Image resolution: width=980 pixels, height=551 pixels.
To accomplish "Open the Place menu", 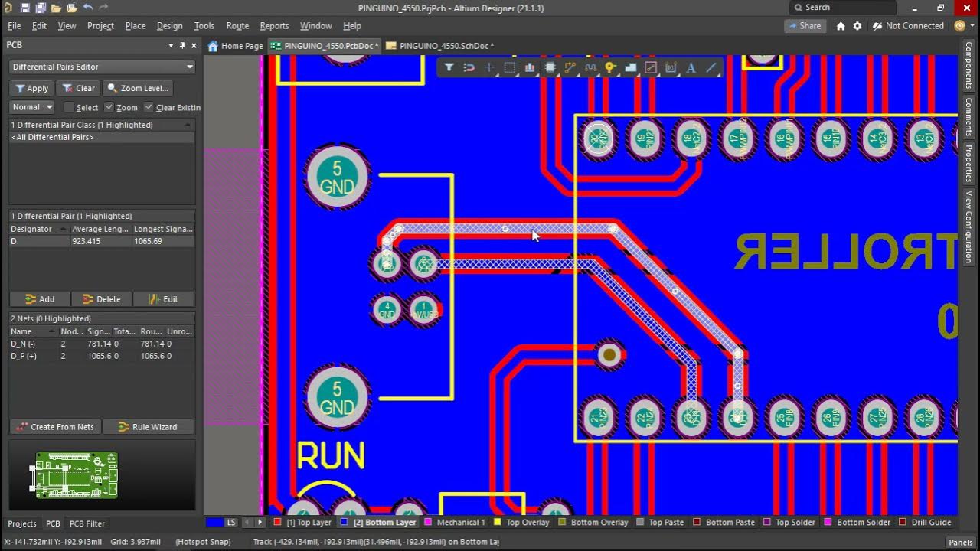I will tap(136, 26).
